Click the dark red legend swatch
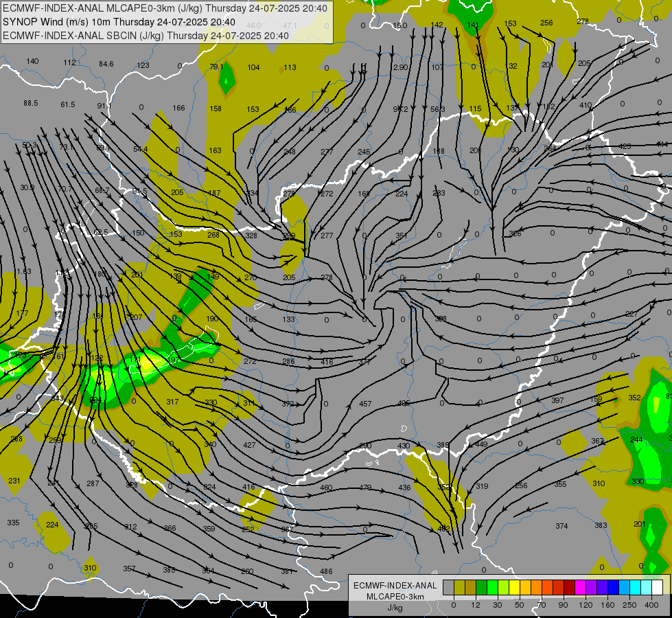Image resolution: width=672 pixels, height=618 pixels. (x=570, y=587)
